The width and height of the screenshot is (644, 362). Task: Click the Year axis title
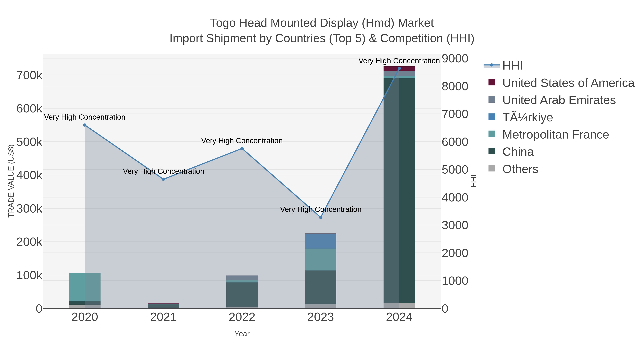pos(242,334)
